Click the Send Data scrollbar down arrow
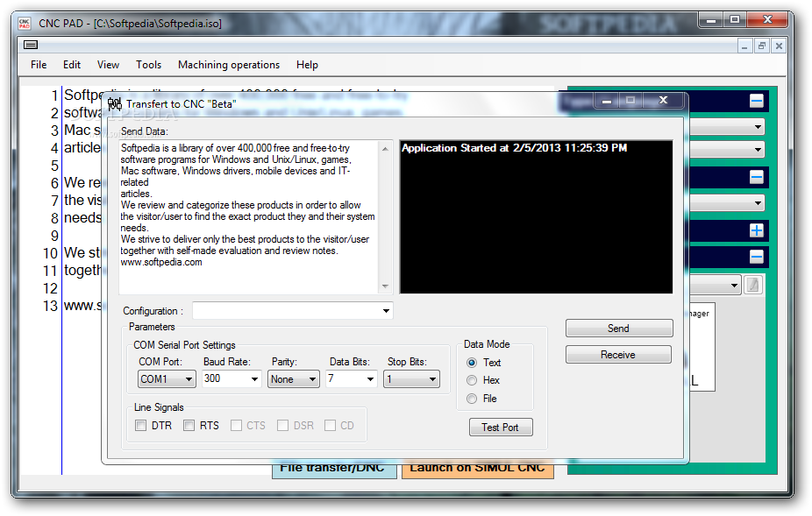 (385, 286)
